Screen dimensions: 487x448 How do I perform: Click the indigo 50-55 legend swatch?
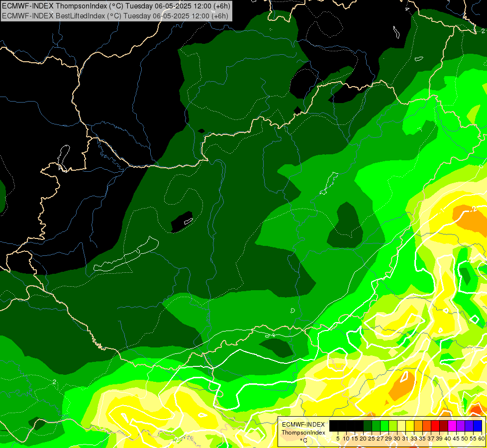(x=469, y=426)
